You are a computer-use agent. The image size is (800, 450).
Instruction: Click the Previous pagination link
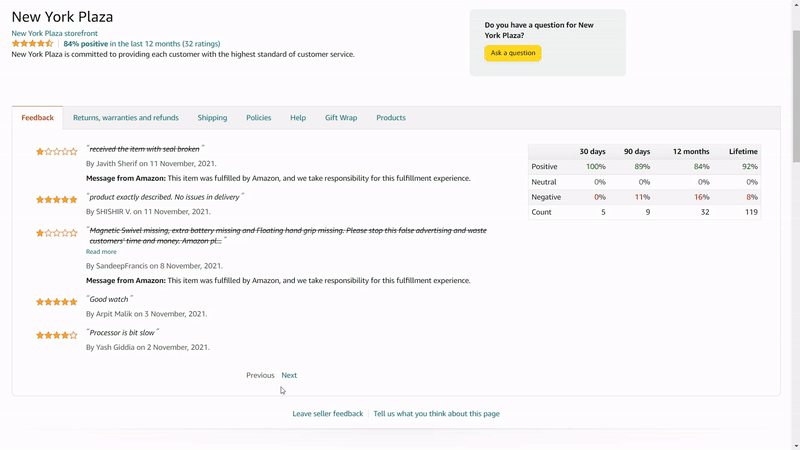(x=260, y=376)
